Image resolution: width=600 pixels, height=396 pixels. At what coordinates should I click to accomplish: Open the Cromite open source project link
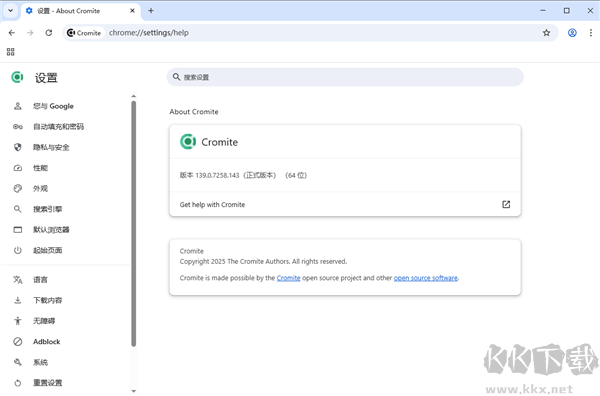(x=289, y=278)
